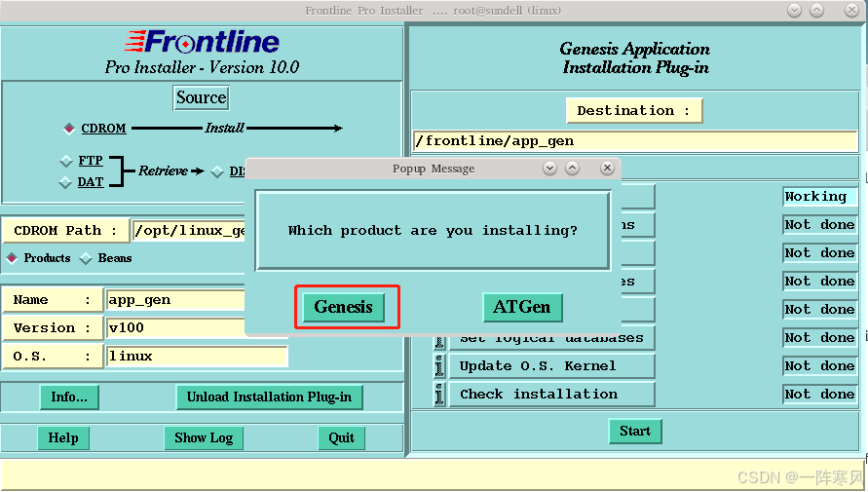This screenshot has width=868, height=492.
Task: Maximize the Popup Message window
Action: pos(573,169)
